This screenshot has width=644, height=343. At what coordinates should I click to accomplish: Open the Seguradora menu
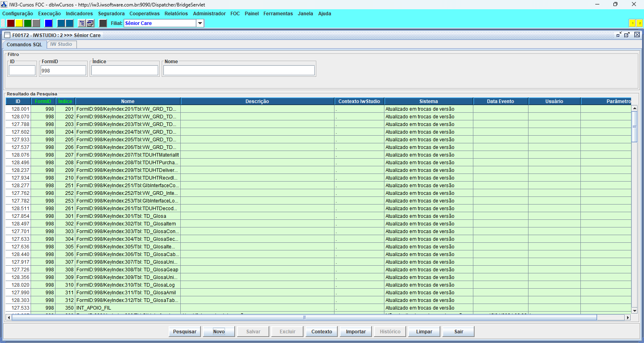pyautogui.click(x=111, y=14)
